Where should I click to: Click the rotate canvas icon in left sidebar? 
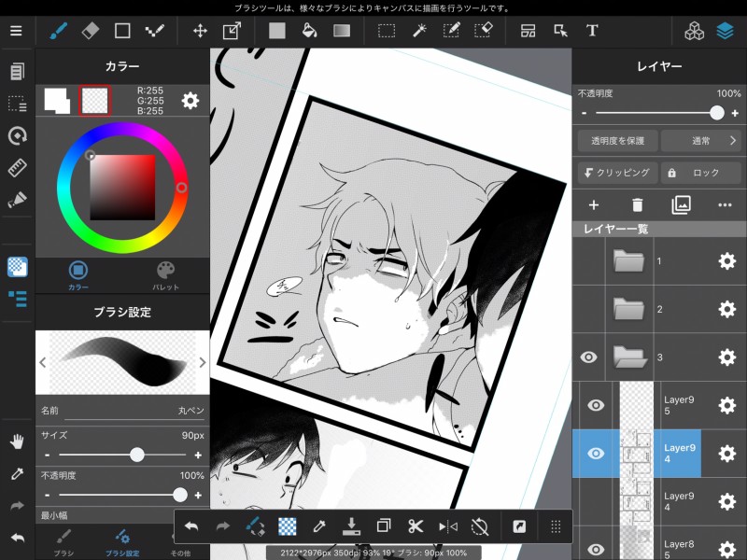tap(17, 135)
